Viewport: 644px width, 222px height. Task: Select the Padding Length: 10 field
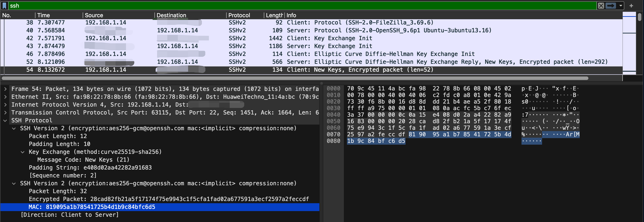59,144
